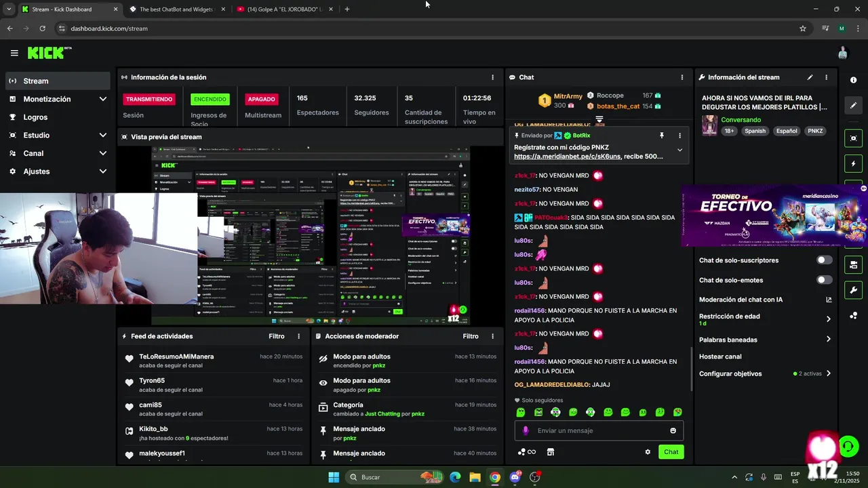This screenshot has height=488, width=868.
Task: Open Windows Start menu
Action: point(334,477)
